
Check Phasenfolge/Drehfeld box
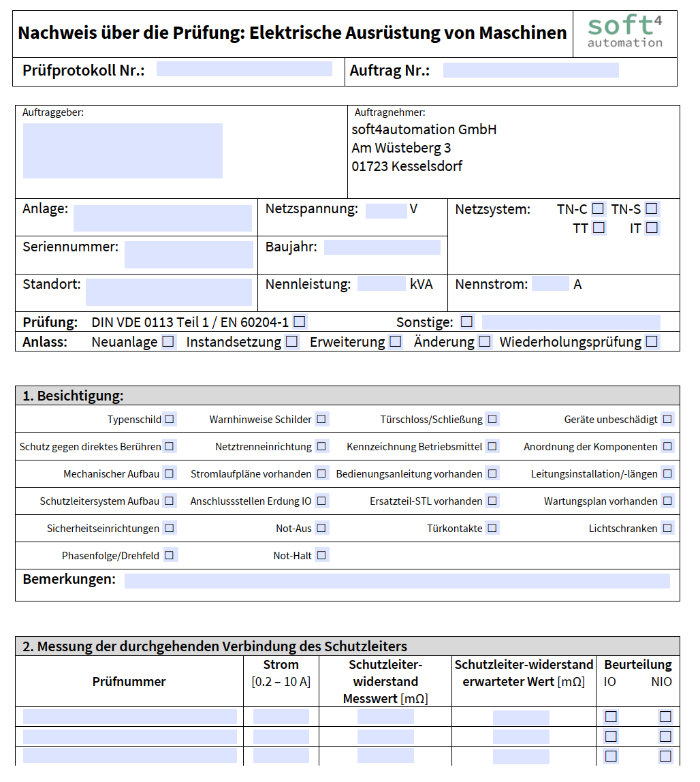169,555
